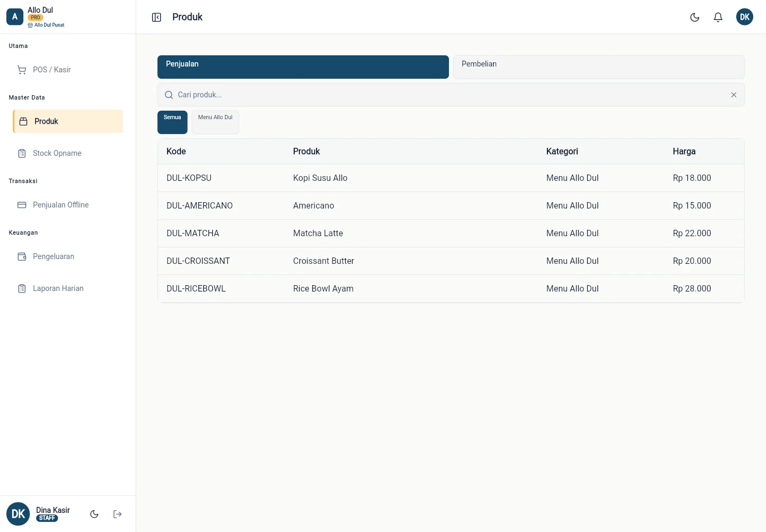Click the Produk box icon in sidebar
Viewport: 766px width, 532px height.
coord(23,121)
